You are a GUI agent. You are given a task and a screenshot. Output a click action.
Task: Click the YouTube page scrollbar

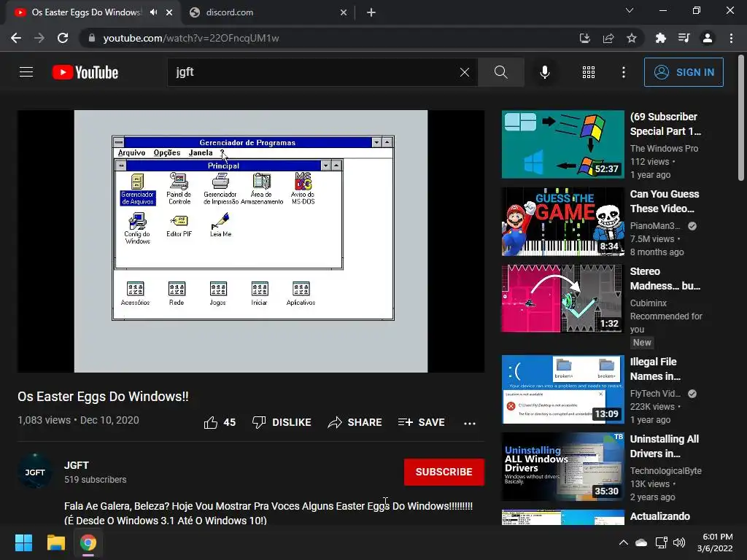pos(741,119)
